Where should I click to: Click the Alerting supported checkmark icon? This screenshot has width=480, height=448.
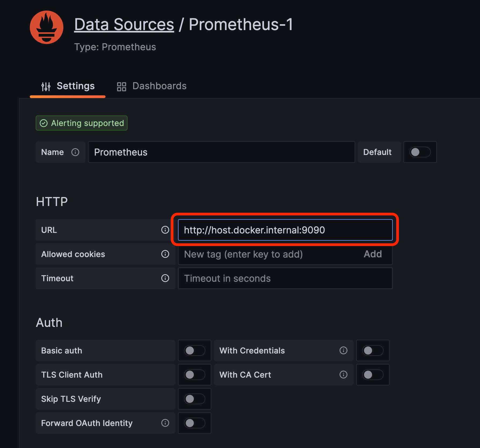[x=44, y=123]
